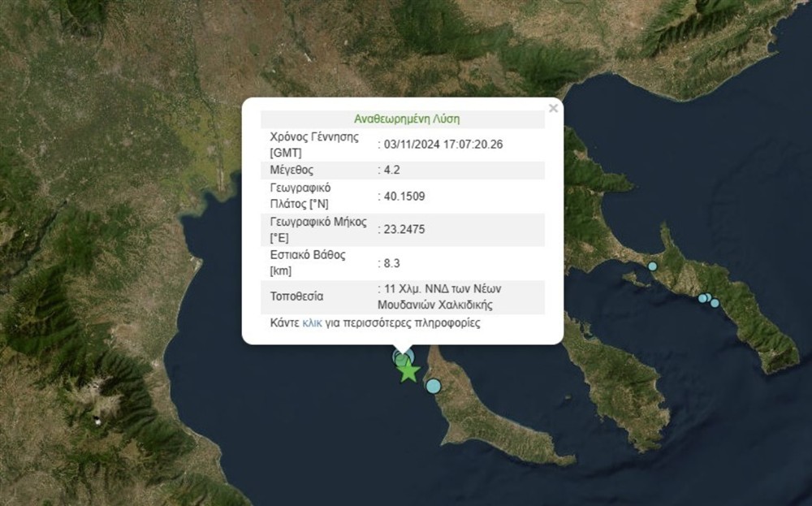Click the Χρόνος Γέννησης [GMT] row
Viewport: 812px width, 506px height.
pos(365,143)
